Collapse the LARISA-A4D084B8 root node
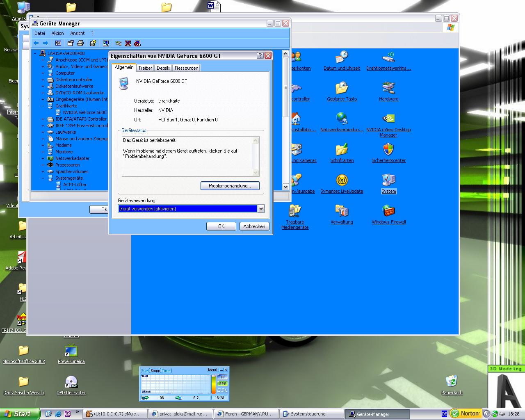525x420 pixels. [35, 53]
